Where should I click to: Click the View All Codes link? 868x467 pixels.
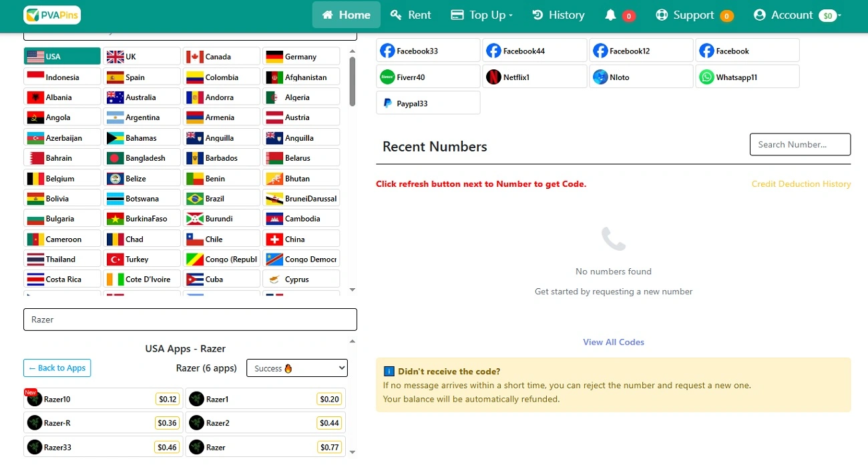point(614,342)
